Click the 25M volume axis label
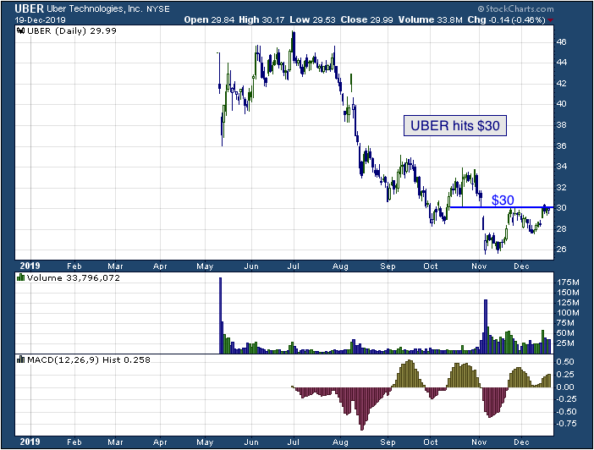This screenshot has height=450, width=594. click(567, 343)
